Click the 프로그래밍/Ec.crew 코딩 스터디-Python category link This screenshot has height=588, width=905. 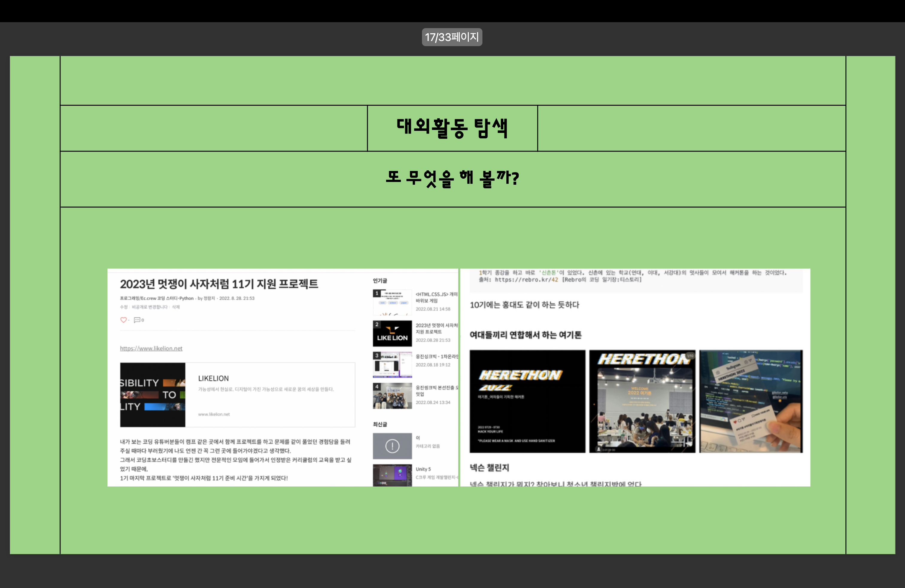(x=157, y=298)
